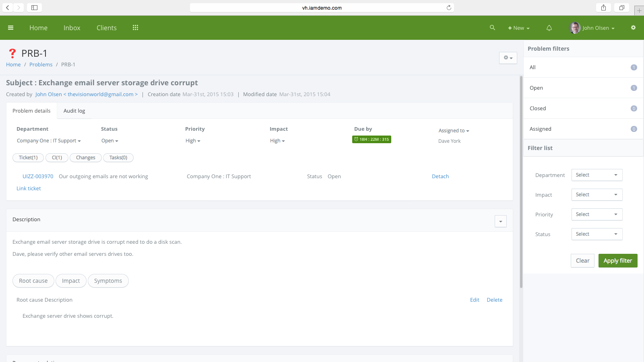Show all tabs overview icon
The width and height of the screenshot is (644, 362).
coord(622,8)
